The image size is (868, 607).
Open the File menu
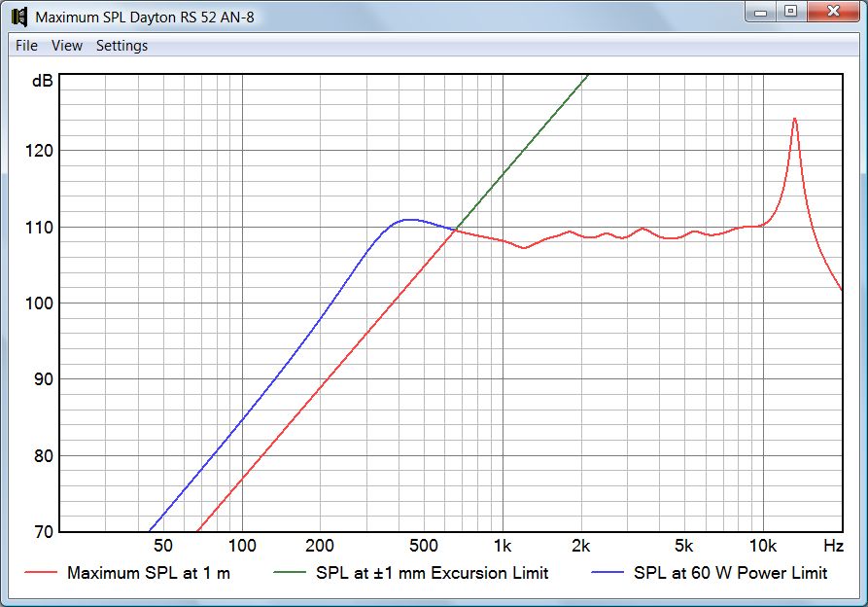[26, 46]
